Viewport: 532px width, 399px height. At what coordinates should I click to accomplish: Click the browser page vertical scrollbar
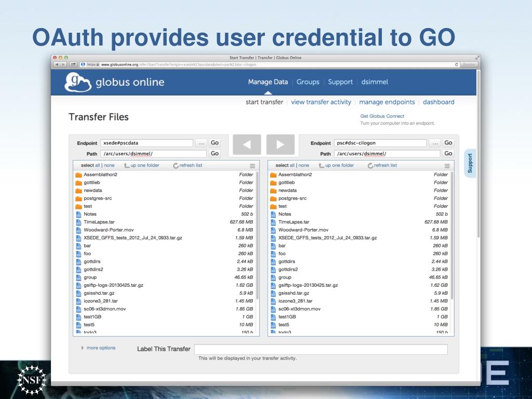point(478,154)
